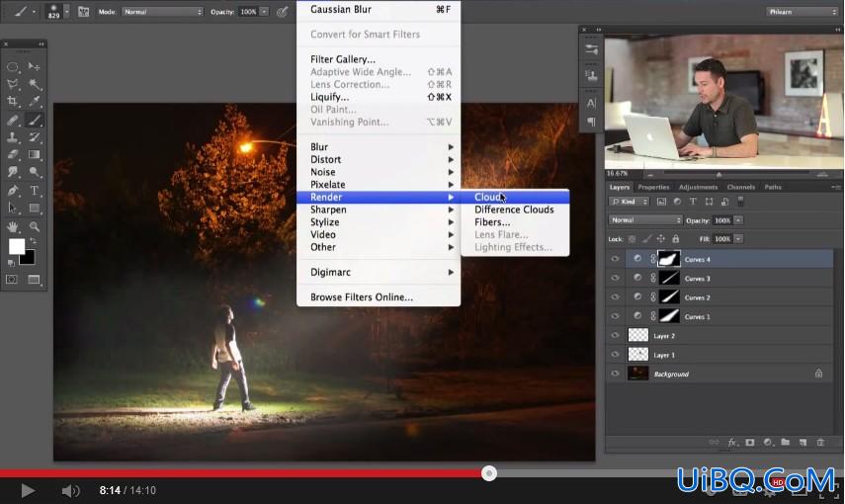Hide Layer 1 visibility eye

[615, 355]
